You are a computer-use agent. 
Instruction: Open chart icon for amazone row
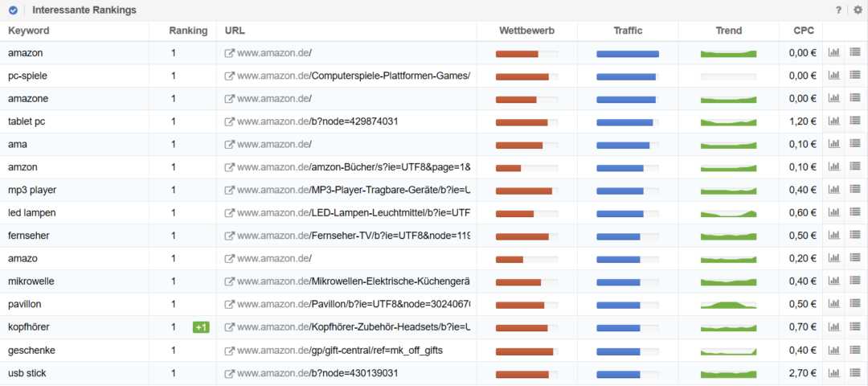point(833,99)
